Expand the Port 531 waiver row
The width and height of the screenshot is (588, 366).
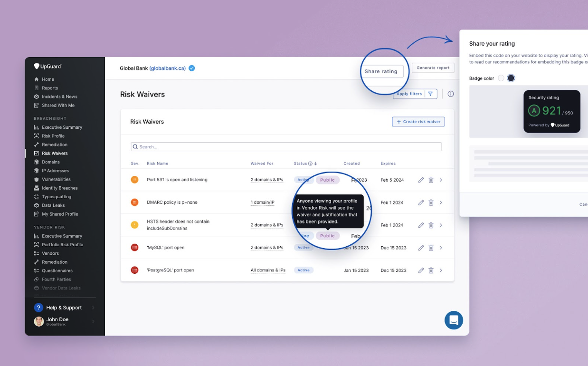click(441, 180)
